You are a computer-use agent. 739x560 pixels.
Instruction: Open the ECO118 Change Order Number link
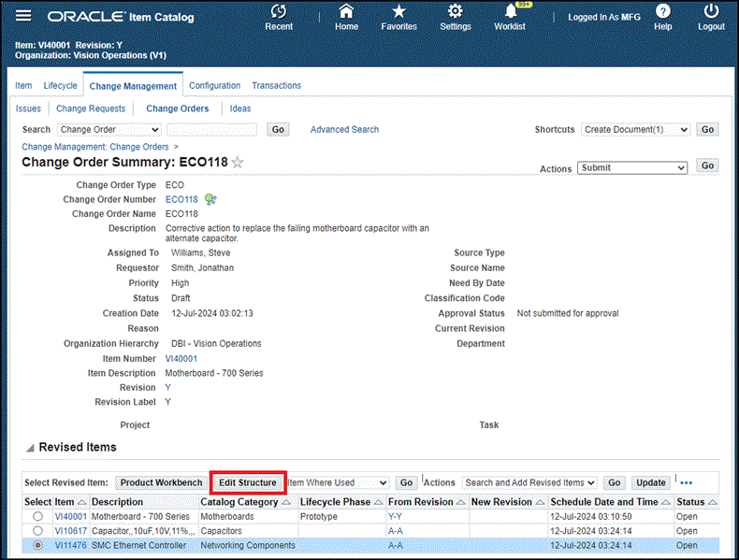pos(181,200)
